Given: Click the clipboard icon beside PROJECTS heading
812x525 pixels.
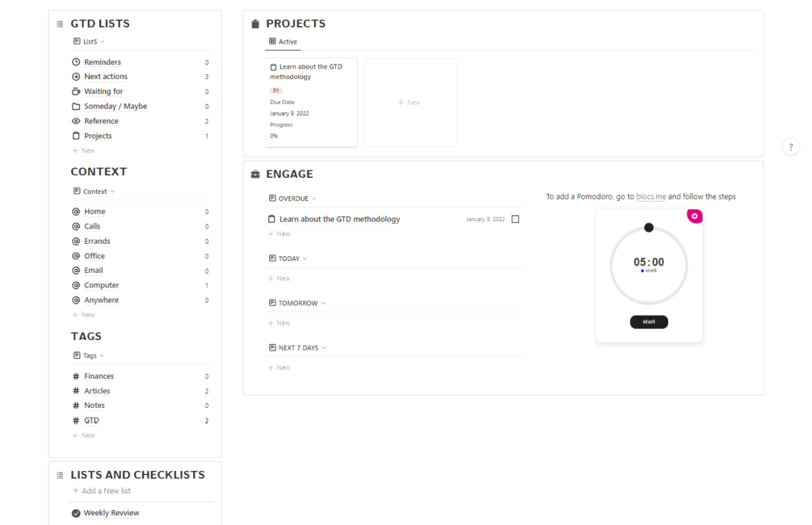Looking at the screenshot, I should tap(255, 24).
